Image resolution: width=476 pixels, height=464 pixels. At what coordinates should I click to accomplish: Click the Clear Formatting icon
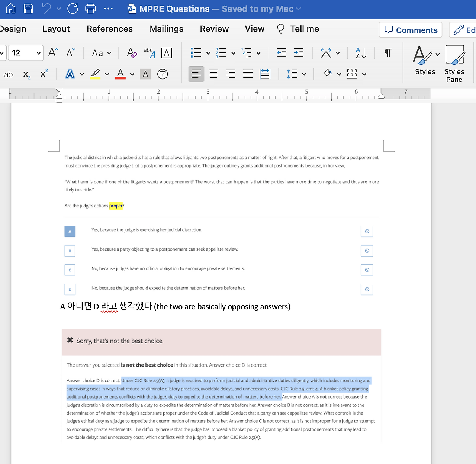click(132, 53)
